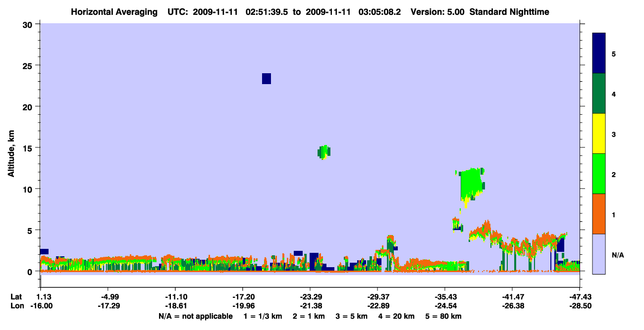The width and height of the screenshot is (644, 330).
Task: Click the '2 = 1 km' legend entry
Action: (309, 316)
